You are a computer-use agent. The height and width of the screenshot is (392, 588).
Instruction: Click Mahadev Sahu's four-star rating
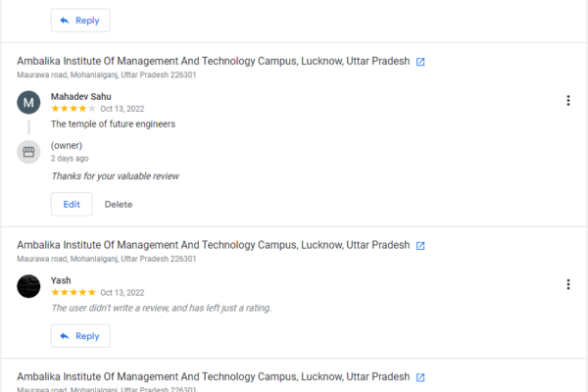pyautogui.click(x=73, y=109)
